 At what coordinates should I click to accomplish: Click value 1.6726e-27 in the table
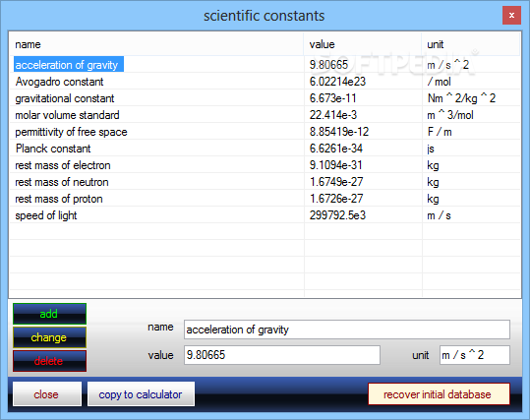tap(336, 199)
